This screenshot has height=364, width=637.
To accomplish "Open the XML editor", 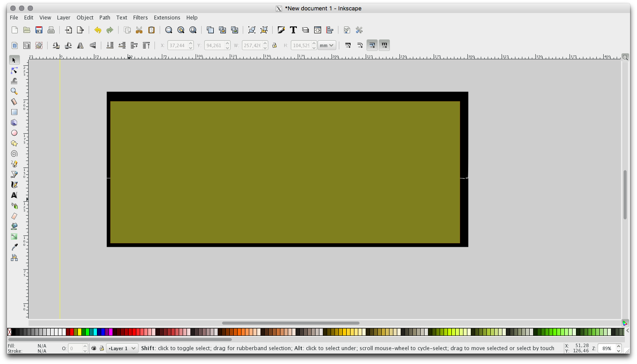I will coord(318,30).
